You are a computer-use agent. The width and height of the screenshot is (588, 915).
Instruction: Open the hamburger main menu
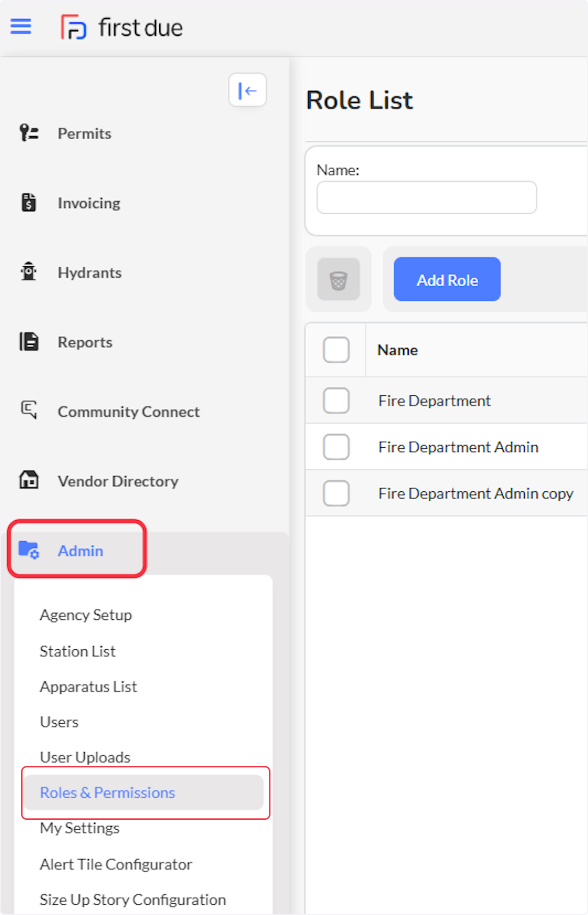coord(21,26)
